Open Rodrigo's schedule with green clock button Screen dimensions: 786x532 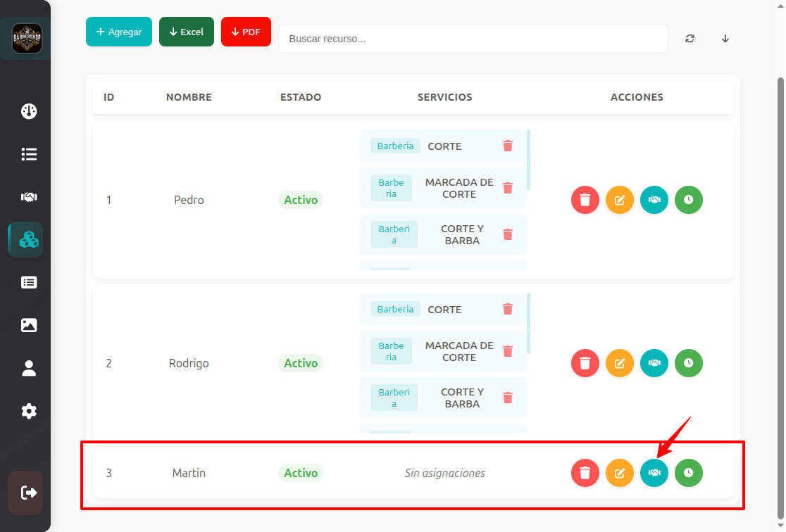pyautogui.click(x=689, y=363)
